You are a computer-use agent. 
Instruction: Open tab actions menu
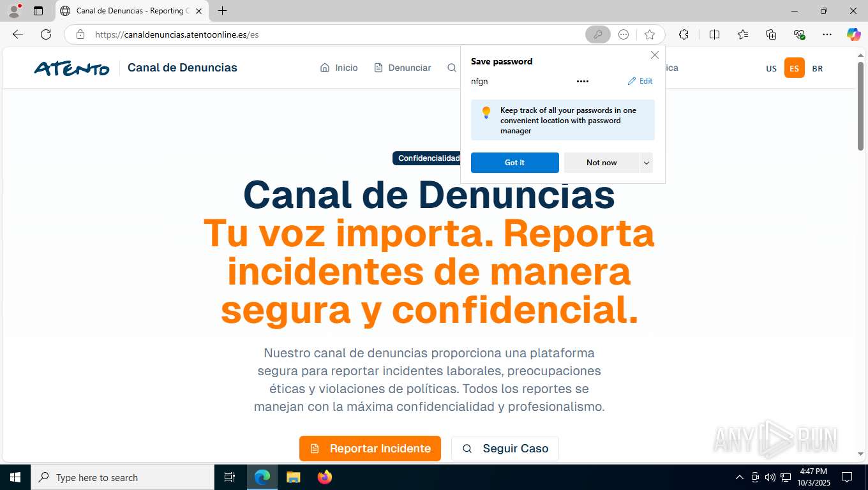point(38,11)
